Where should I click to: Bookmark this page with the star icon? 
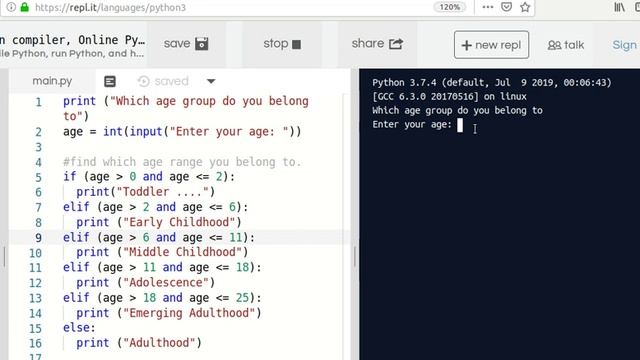(x=525, y=7)
